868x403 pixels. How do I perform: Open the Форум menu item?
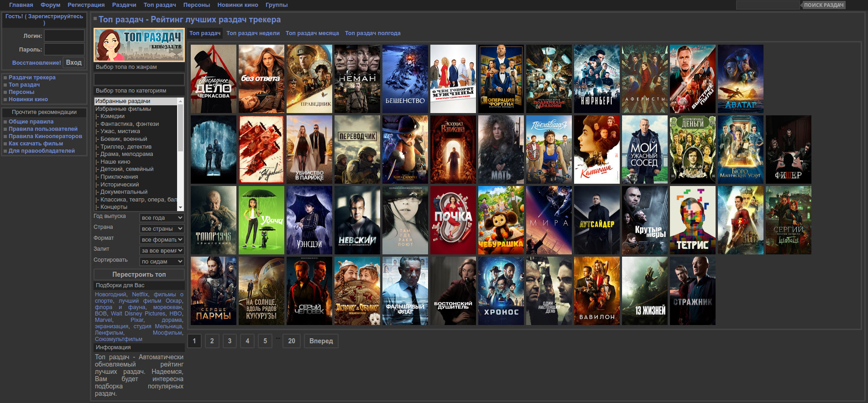coord(50,5)
